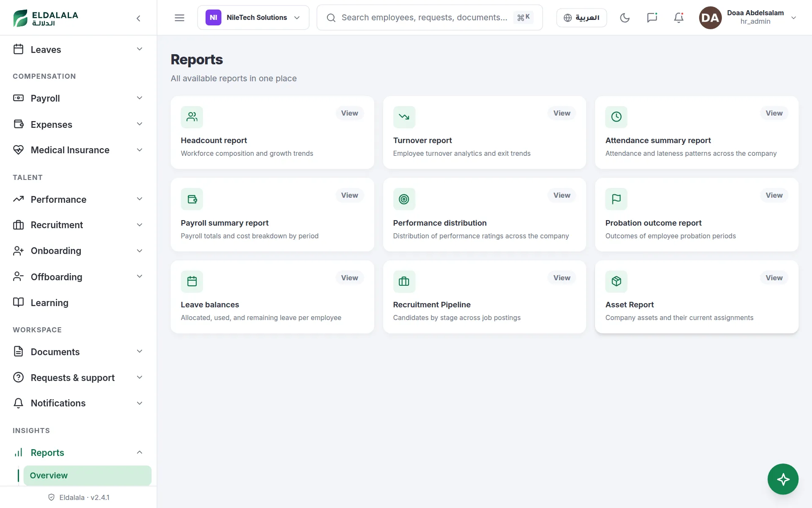Click the Probation outcome flag icon
This screenshot has height=508, width=812.
[x=616, y=199]
